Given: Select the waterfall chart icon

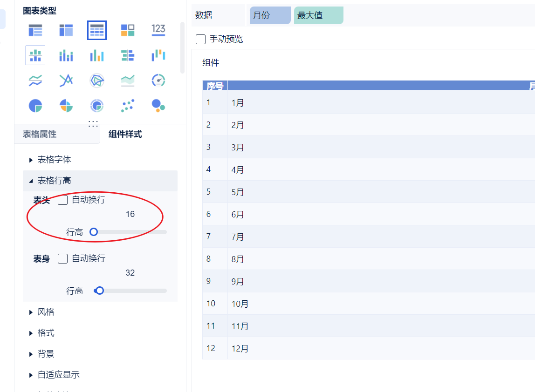Looking at the screenshot, I should (158, 55).
